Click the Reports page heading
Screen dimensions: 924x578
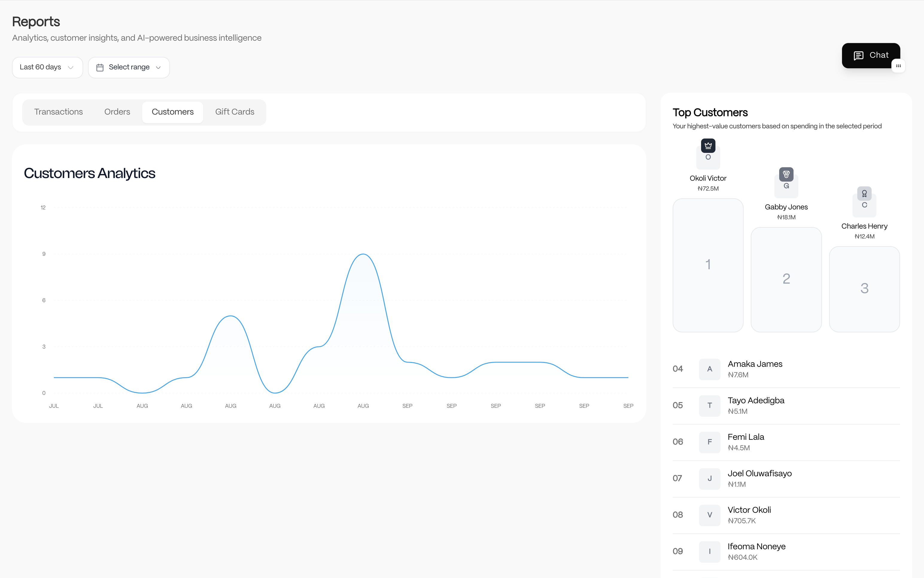[x=36, y=22]
